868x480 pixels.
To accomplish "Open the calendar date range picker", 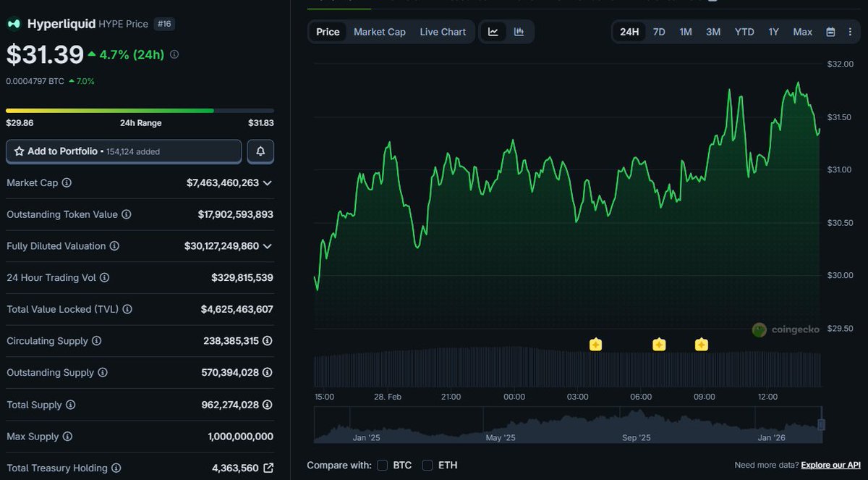I will 830,32.
